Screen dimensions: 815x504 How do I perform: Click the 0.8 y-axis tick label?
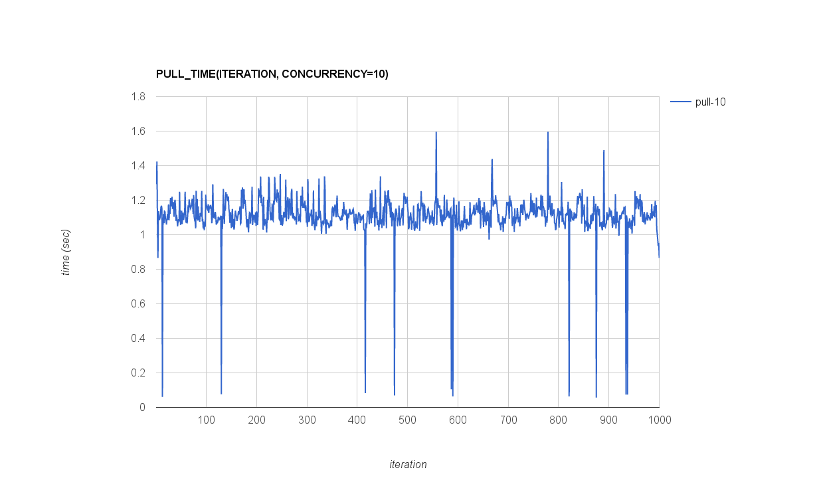(138, 269)
